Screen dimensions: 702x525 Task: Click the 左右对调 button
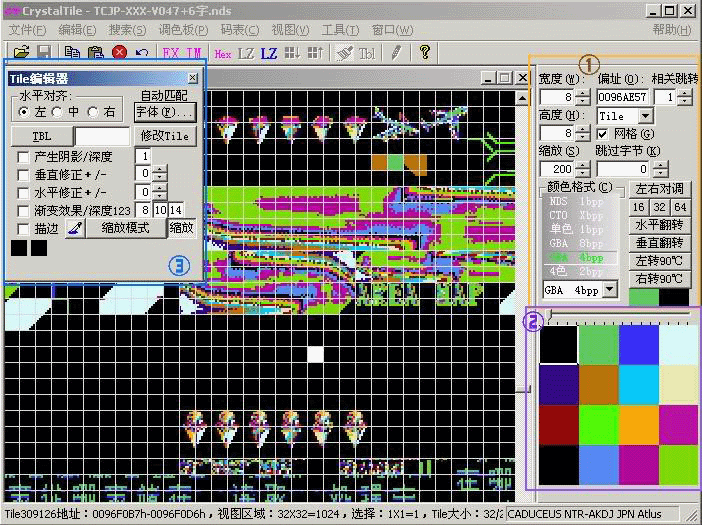point(659,189)
